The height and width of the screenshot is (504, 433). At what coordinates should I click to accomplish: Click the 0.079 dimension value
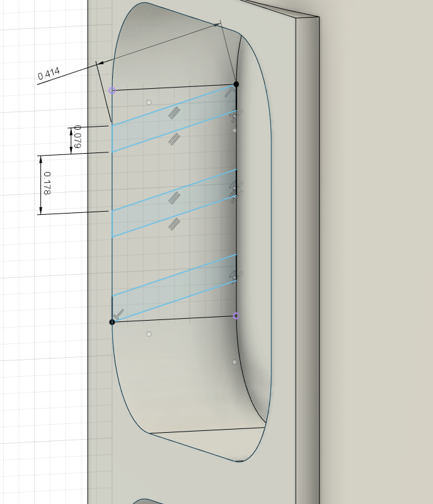(77, 137)
